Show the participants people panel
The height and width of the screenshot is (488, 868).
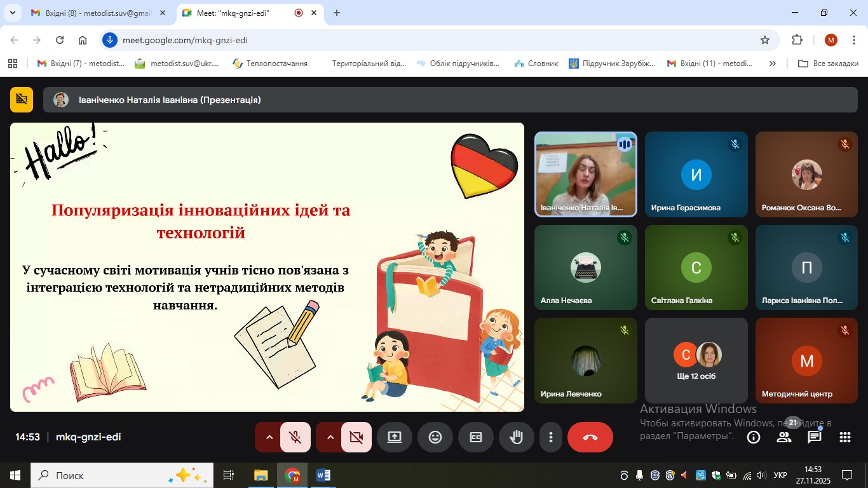[784, 437]
